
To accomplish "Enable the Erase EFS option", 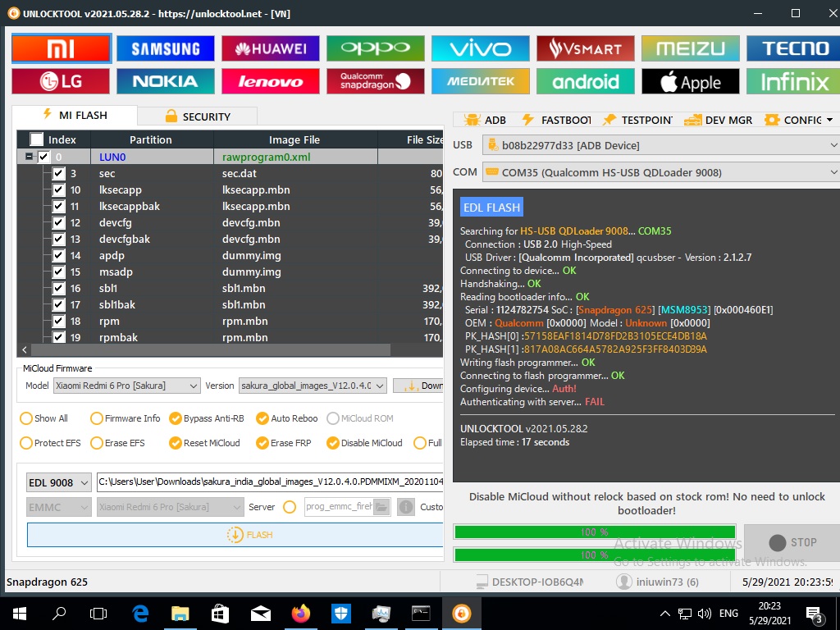I will [117, 443].
